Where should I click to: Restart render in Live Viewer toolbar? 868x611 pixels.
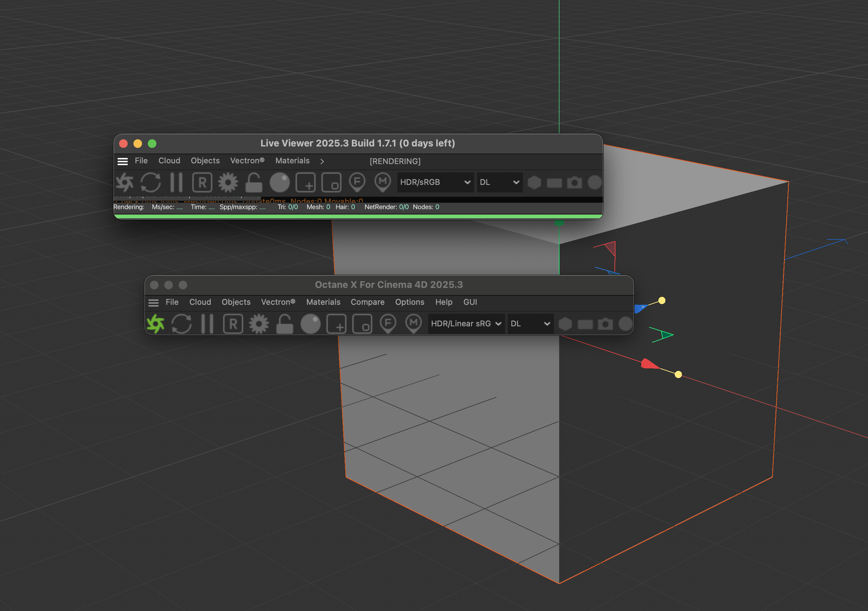tap(150, 182)
